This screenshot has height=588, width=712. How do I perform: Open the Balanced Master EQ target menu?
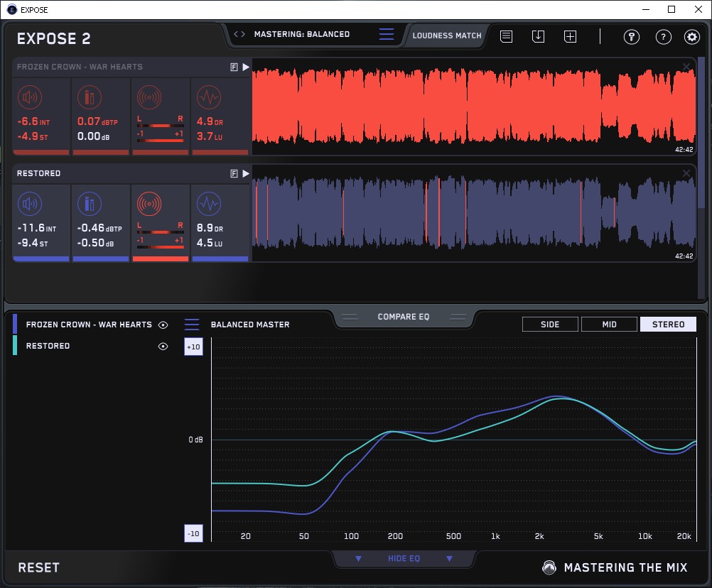click(193, 325)
